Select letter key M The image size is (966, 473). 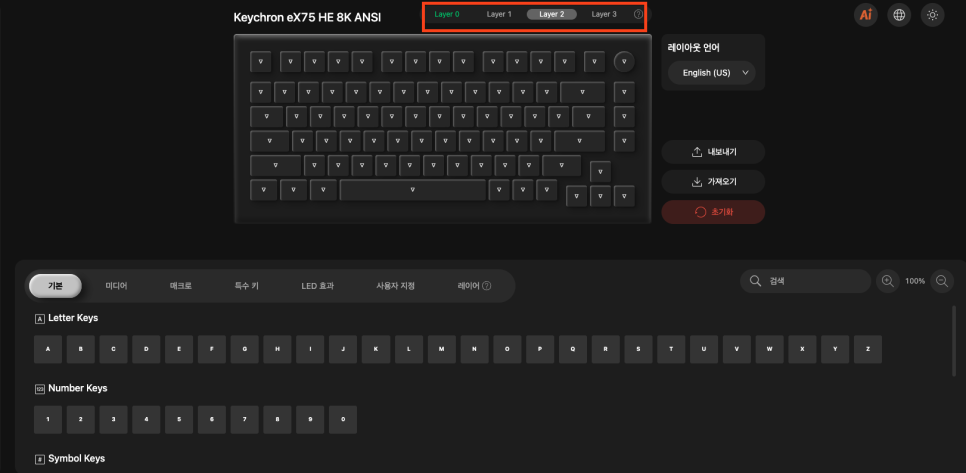pyautogui.click(x=442, y=349)
